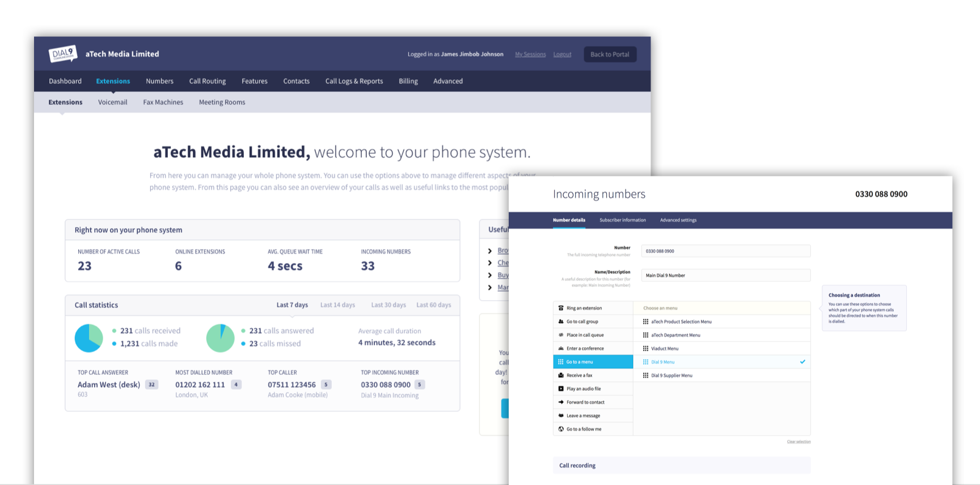Click the Number input field
The height and width of the screenshot is (485, 980).
(x=726, y=251)
